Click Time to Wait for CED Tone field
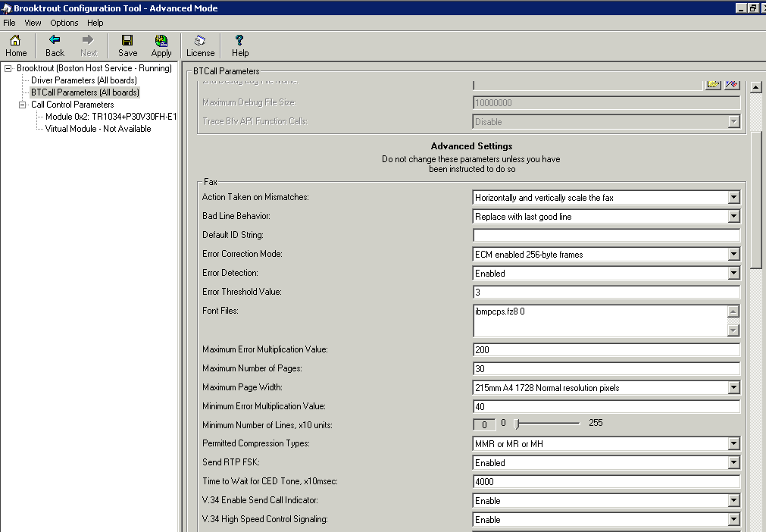Image resolution: width=766 pixels, height=532 pixels. tap(606, 482)
